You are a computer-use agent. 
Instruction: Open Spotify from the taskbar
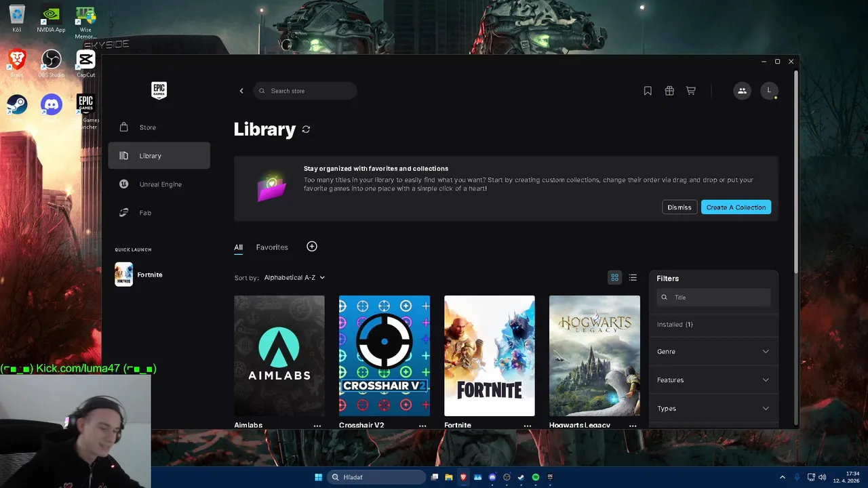tap(536, 477)
